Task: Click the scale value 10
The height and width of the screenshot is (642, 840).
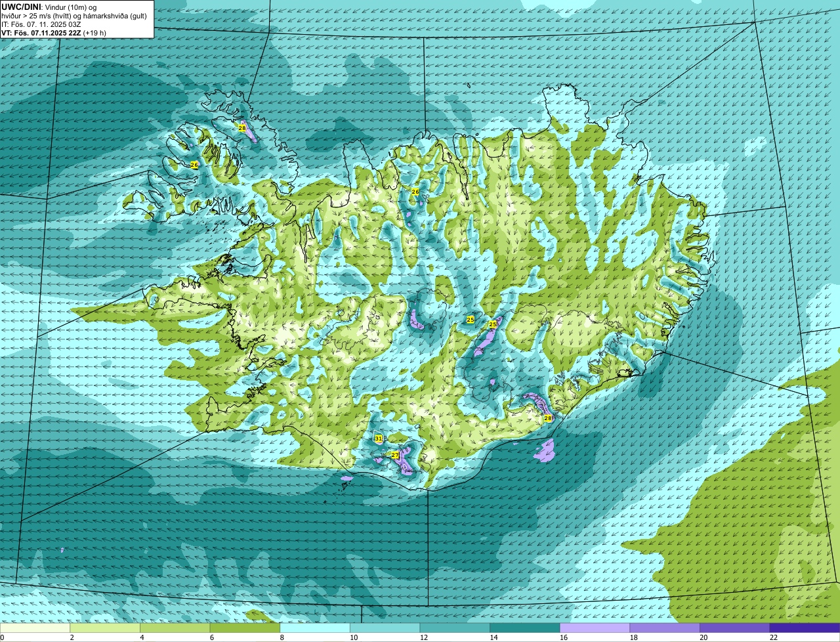Action: click(x=354, y=637)
